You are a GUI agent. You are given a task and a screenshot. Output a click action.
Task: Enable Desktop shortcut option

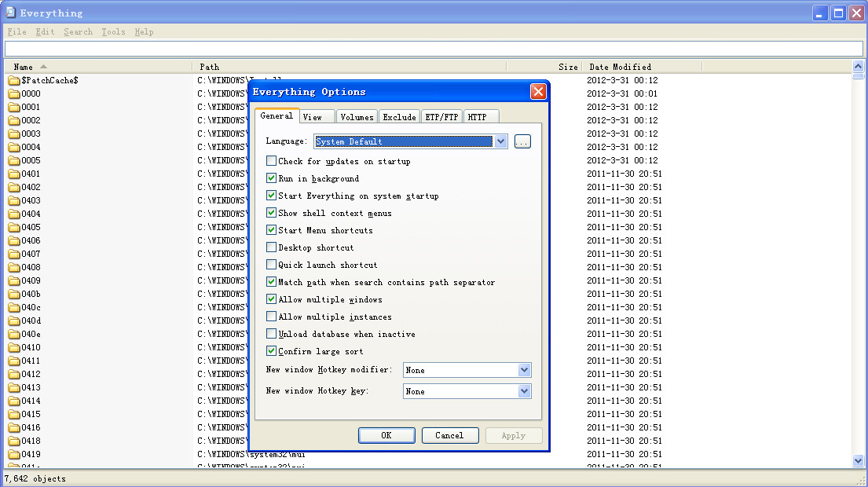tap(271, 247)
